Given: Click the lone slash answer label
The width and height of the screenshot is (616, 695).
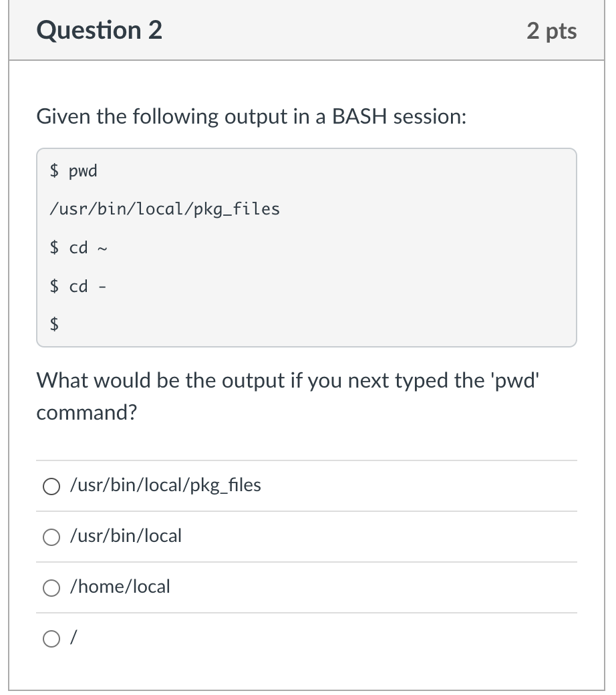Looking at the screenshot, I should pos(73,638).
